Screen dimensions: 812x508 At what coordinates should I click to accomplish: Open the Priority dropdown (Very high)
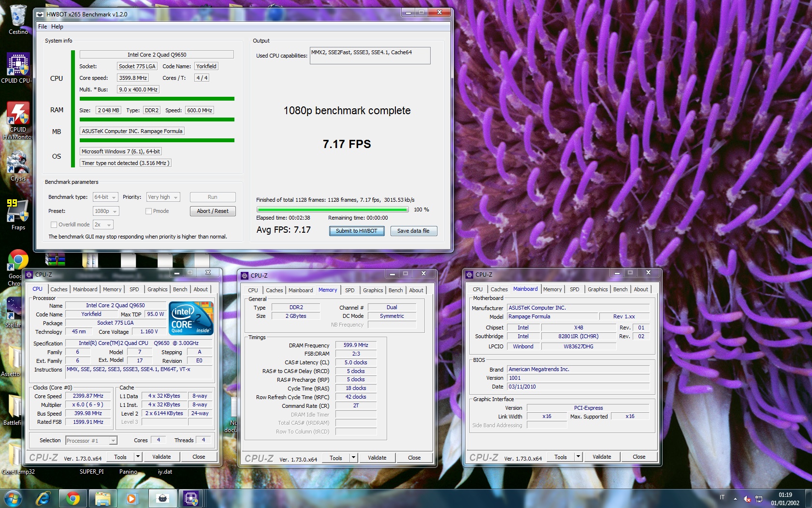163,197
